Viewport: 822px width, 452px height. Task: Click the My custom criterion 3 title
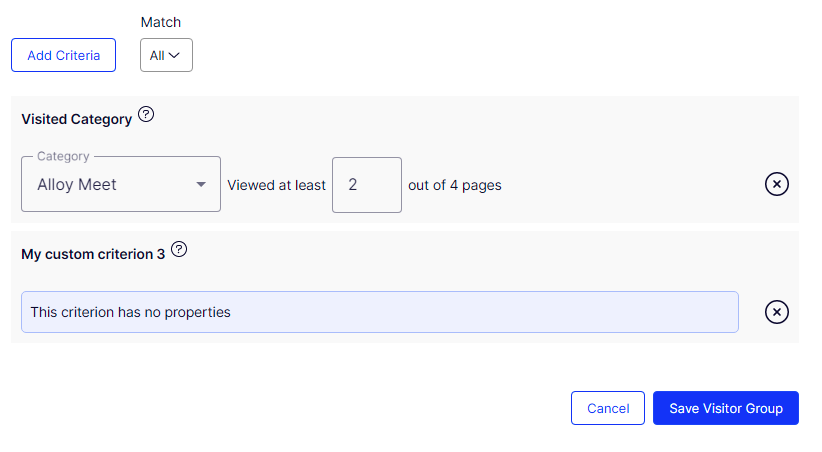click(x=93, y=254)
